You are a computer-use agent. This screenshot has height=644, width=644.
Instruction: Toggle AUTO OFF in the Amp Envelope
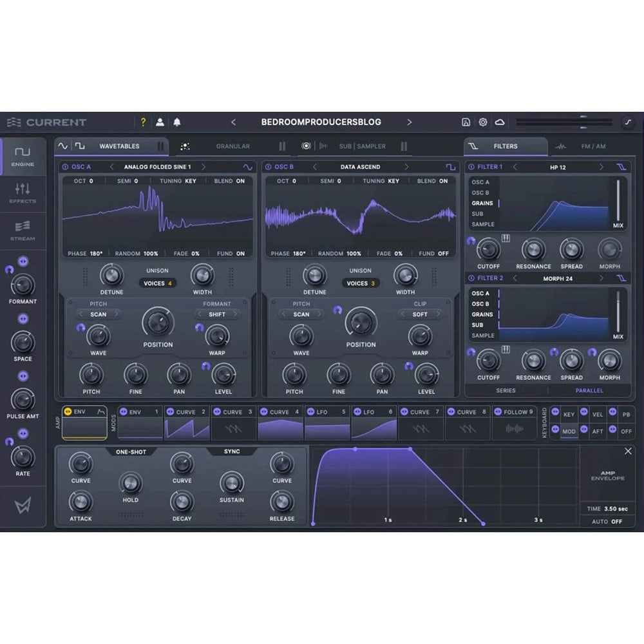[608, 522]
